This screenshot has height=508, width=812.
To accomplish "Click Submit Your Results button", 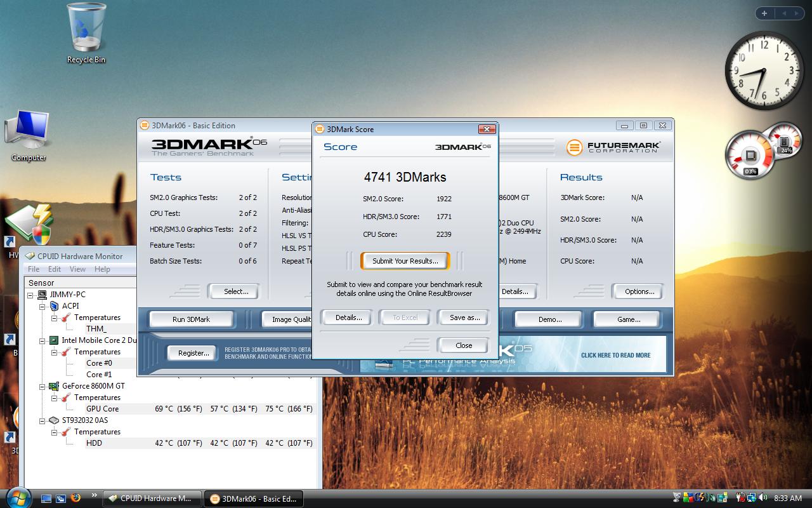I will coord(405,261).
